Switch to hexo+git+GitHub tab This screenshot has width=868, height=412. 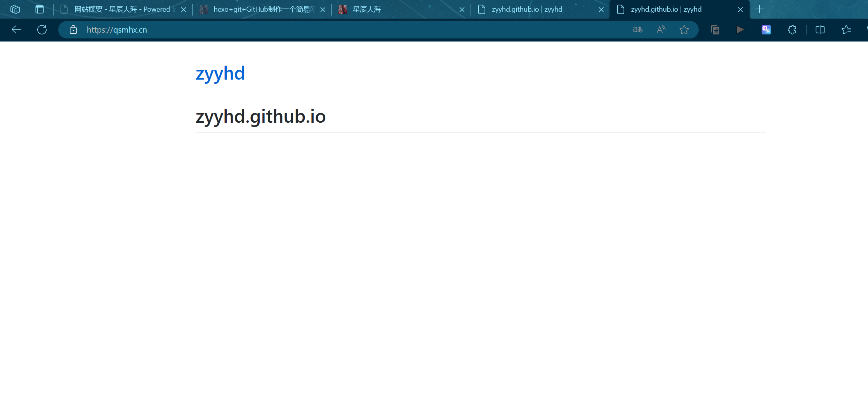click(262, 9)
